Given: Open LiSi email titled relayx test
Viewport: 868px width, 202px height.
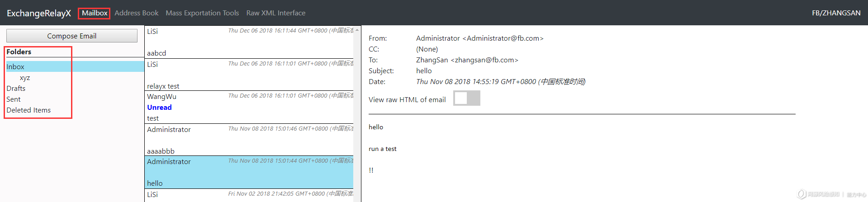Looking at the screenshot, I should pos(249,75).
